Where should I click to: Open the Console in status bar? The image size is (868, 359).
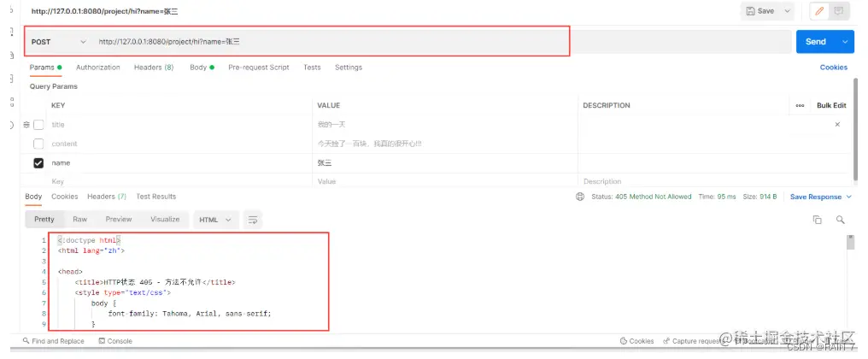tap(115, 341)
